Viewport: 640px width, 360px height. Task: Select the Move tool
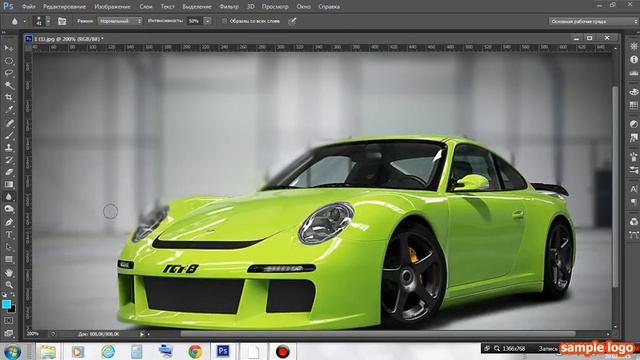[x=9, y=48]
